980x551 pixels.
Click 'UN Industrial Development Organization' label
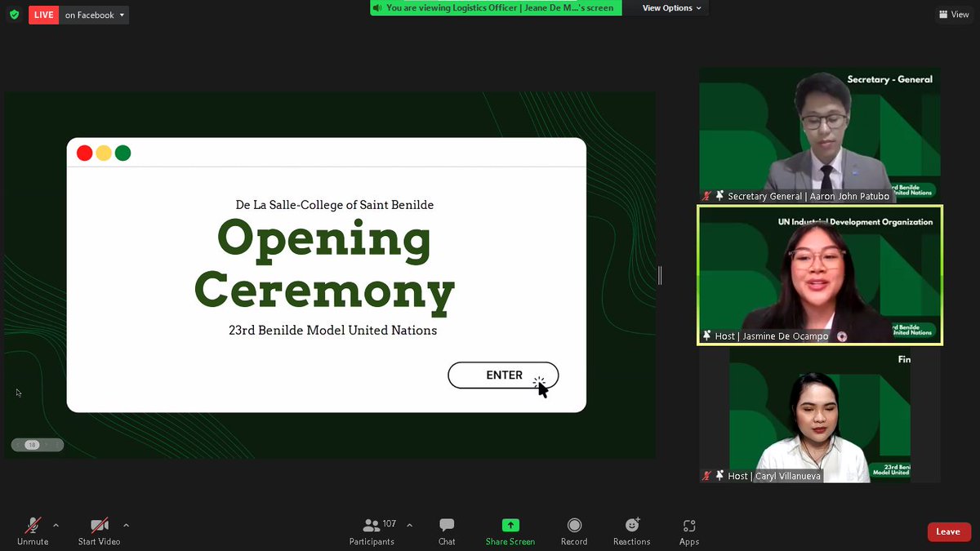(855, 222)
